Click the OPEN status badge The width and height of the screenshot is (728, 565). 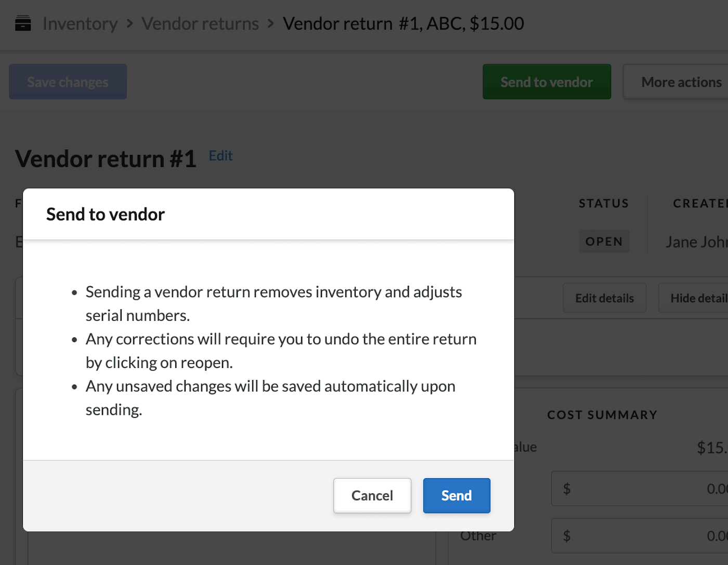[x=604, y=241]
